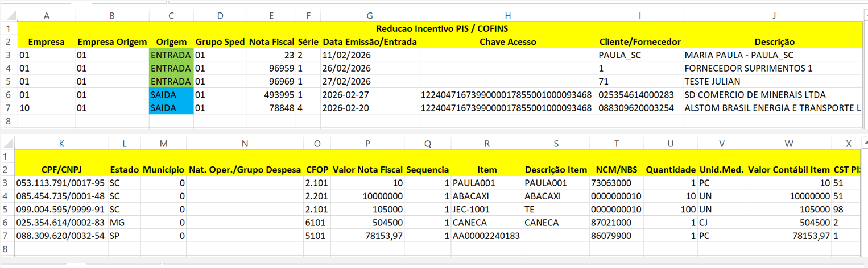
Task: Click the CFOP value 5101
Action: pos(317,235)
